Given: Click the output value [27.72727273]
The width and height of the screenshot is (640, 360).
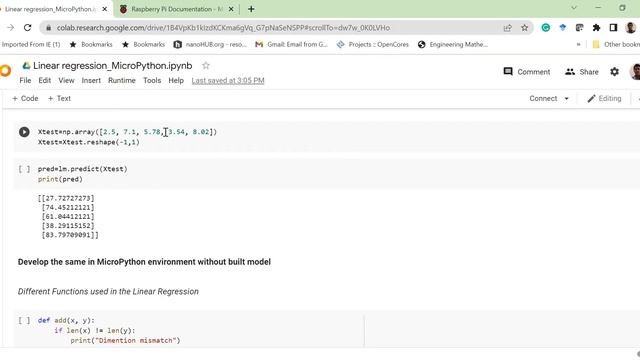Looking at the screenshot, I should pos(66,198).
